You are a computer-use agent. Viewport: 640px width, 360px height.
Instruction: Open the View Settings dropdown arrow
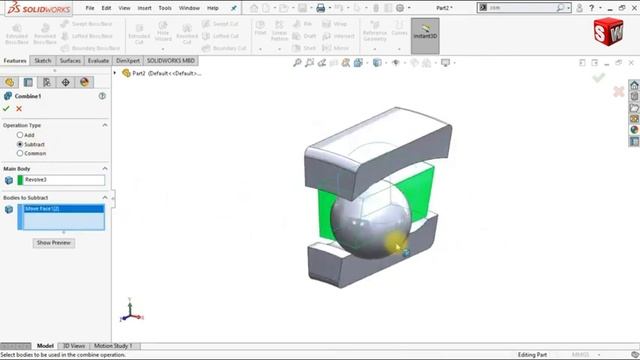tap(454, 63)
